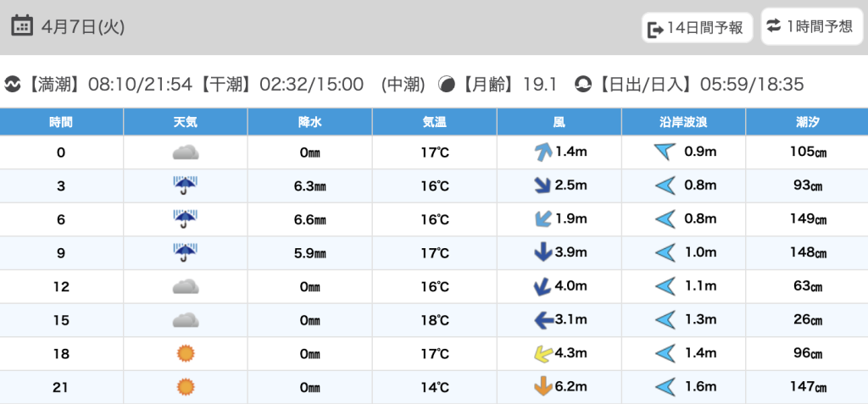Click the 沿岸波浪 column header

pyautogui.click(x=683, y=122)
